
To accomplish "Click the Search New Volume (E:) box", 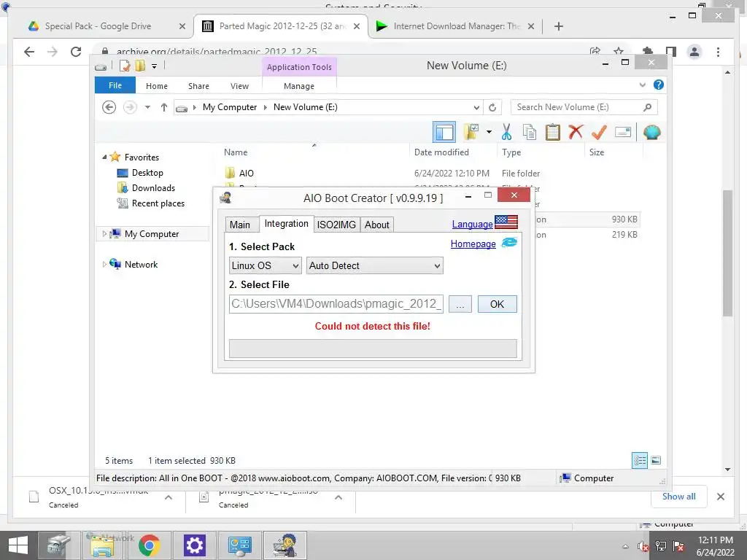I will point(584,107).
